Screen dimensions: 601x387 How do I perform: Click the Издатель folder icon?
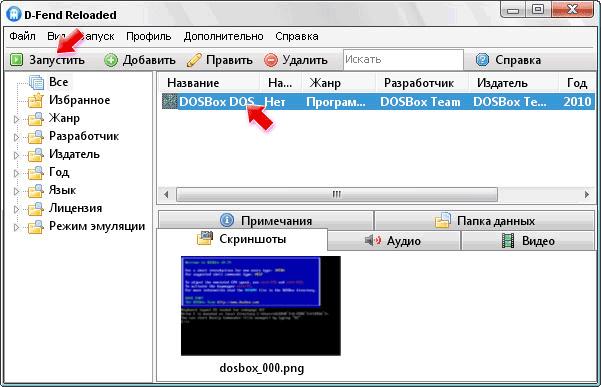click(36, 154)
